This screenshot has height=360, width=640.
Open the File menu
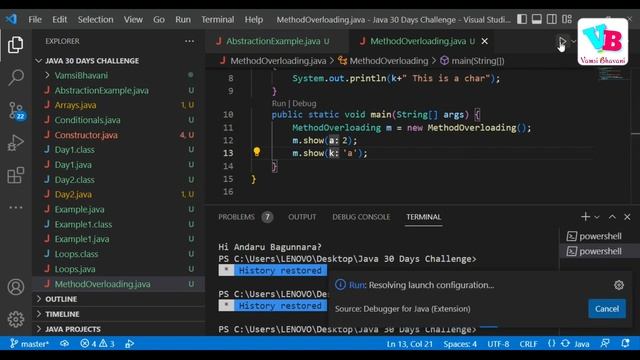tap(35, 20)
